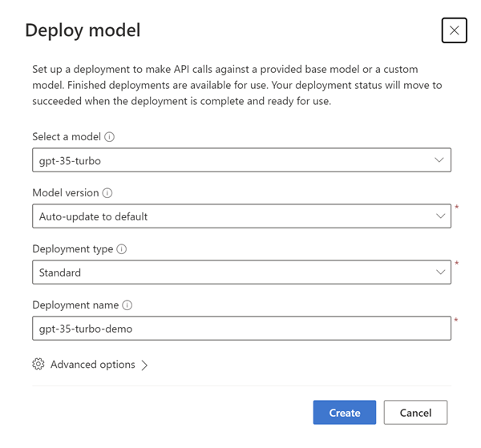The height and width of the screenshot is (448, 481).
Task: Click the info icon beside Model version
Action: click(107, 193)
